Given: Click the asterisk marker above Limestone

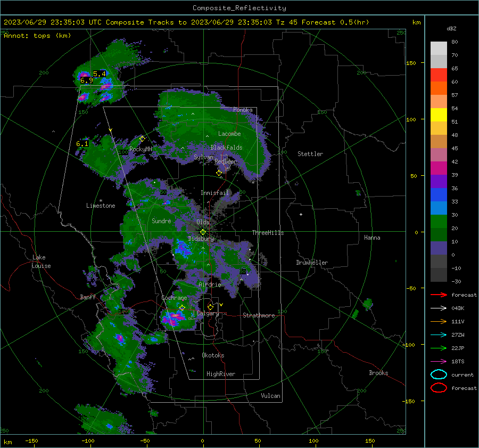Looking at the screenshot, I should (101, 201).
